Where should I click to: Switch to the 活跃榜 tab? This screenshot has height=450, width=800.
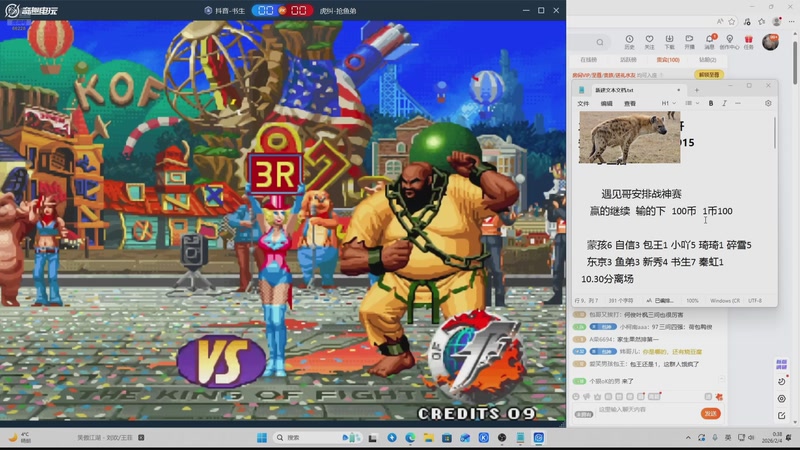coord(628,60)
